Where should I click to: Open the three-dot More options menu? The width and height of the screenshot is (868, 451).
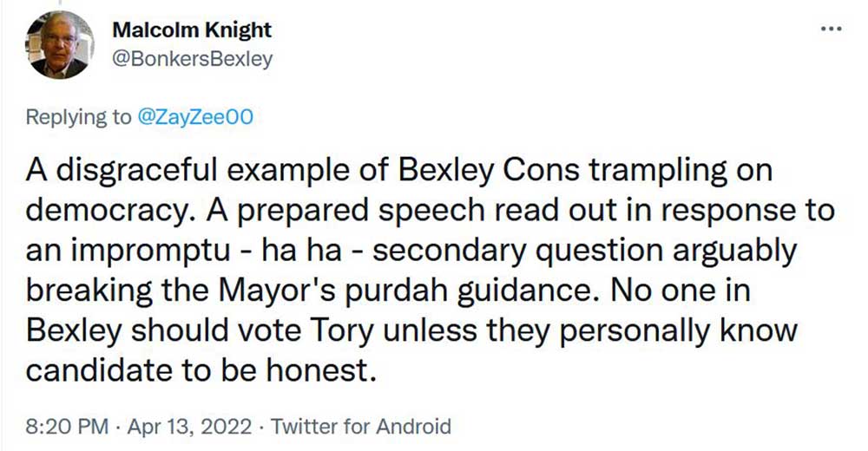[831, 29]
